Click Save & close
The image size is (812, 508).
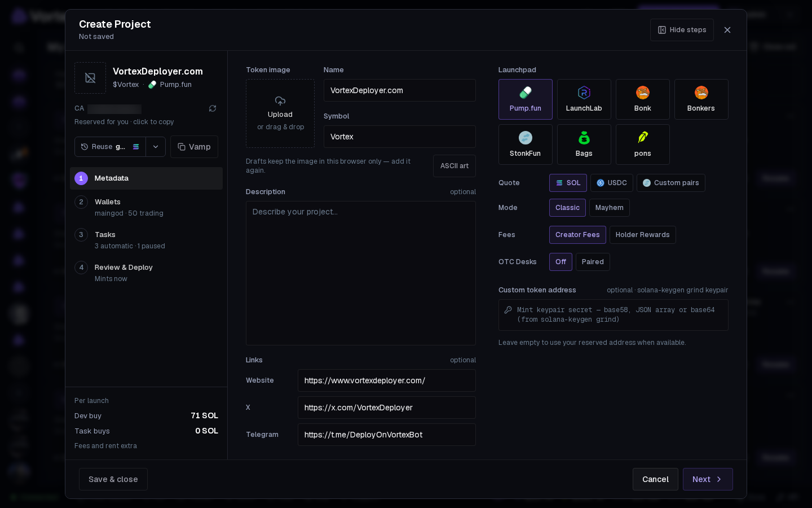(x=113, y=479)
